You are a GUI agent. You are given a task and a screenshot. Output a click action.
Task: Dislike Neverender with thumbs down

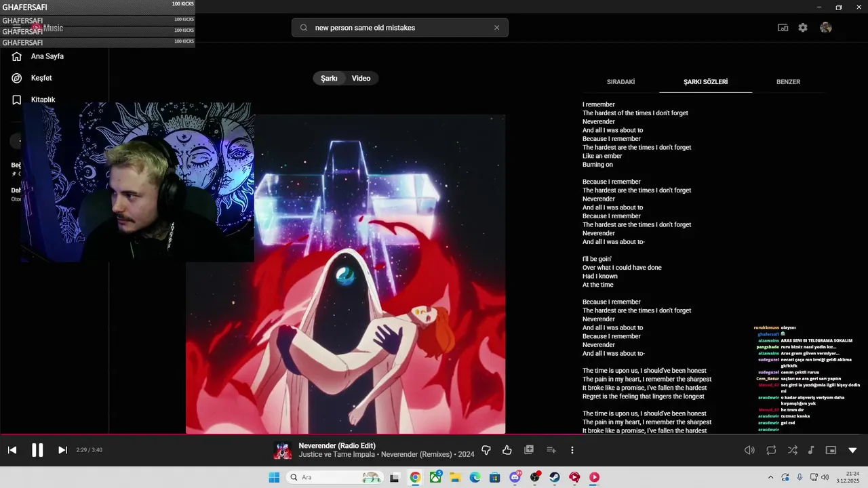tap(486, 450)
